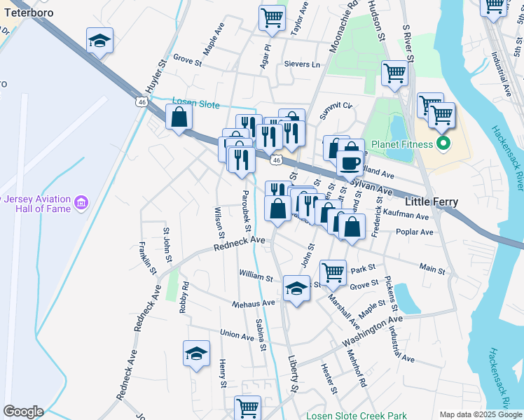524x420 pixels.
Task: Click the shopping cart marker near Park St
Action: pos(333,274)
